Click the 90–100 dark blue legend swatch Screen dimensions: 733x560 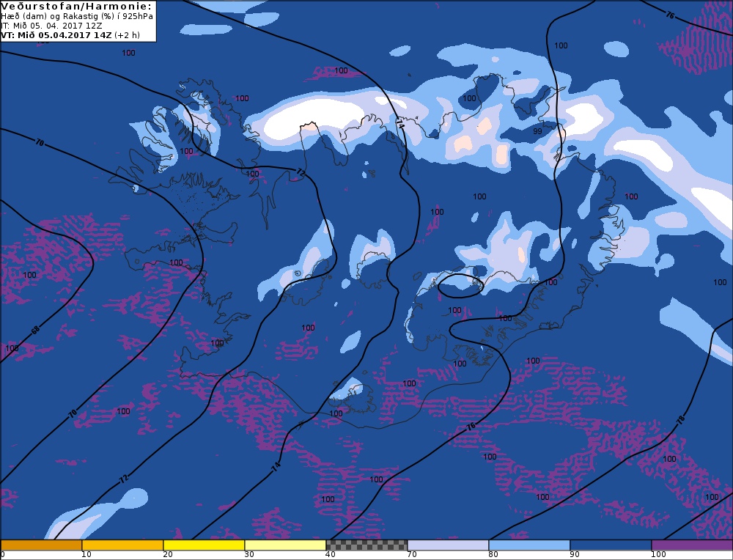[x=611, y=545]
